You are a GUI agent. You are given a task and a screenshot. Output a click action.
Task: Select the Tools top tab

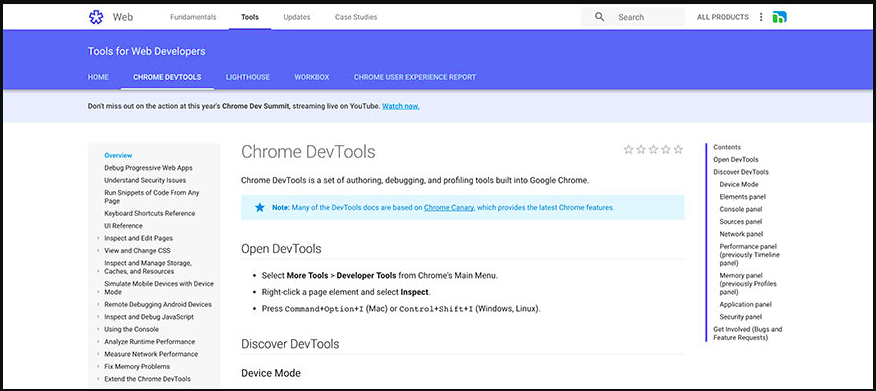pyautogui.click(x=250, y=17)
